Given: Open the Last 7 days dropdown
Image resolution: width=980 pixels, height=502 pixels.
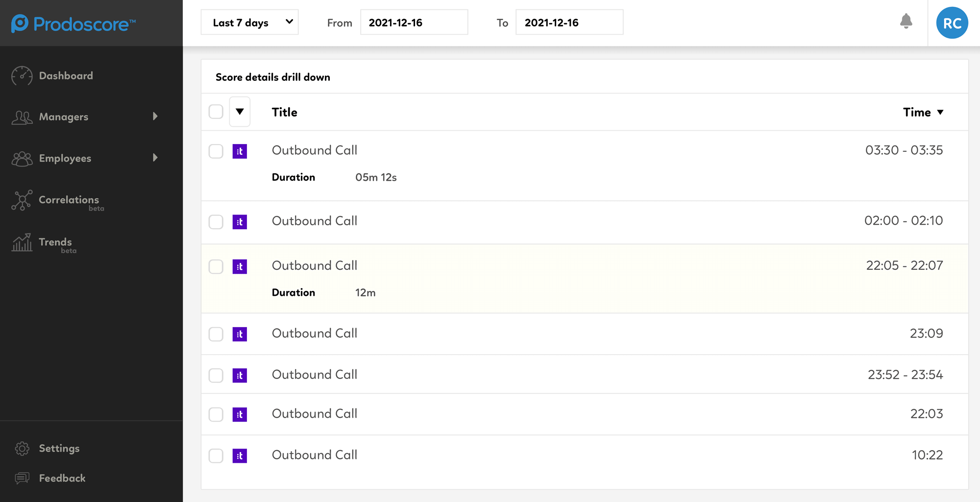Looking at the screenshot, I should tap(250, 23).
